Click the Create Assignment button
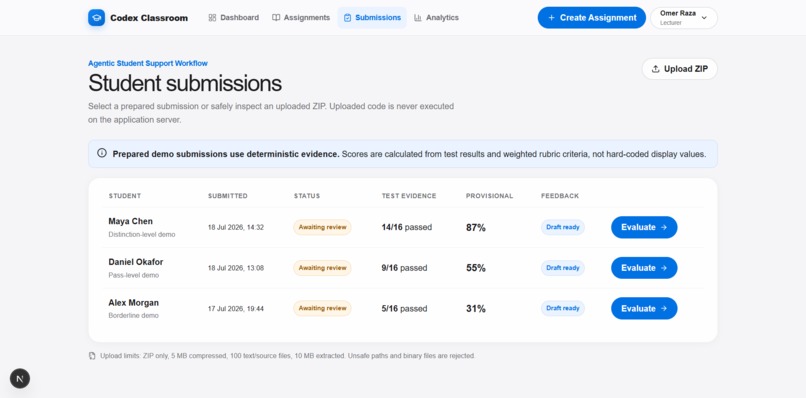Viewport: 806px width, 398px height. [592, 17]
